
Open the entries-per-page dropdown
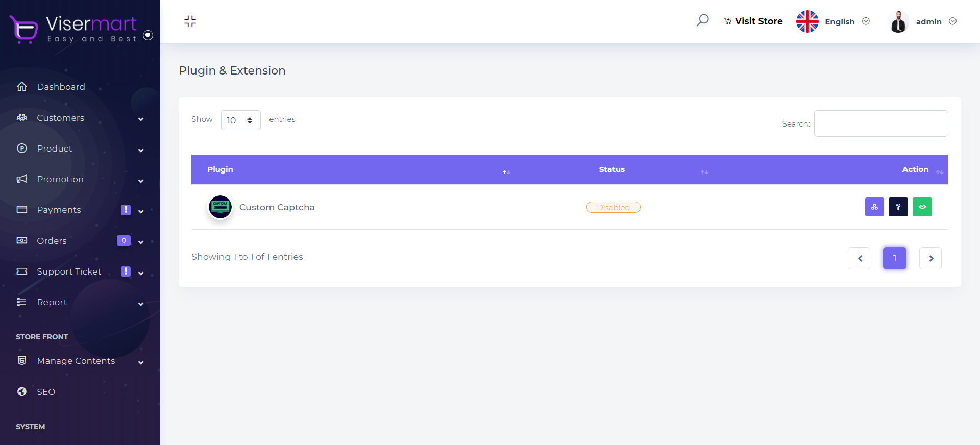point(240,120)
